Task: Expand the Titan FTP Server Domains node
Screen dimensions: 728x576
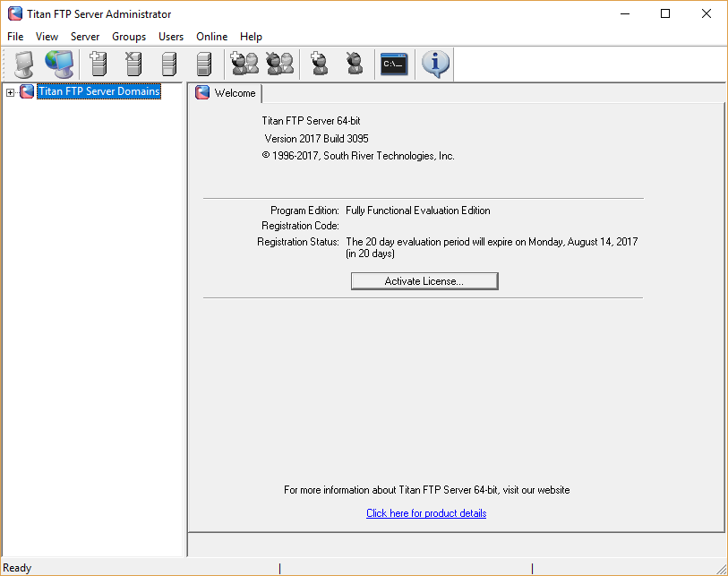Action: (x=10, y=92)
